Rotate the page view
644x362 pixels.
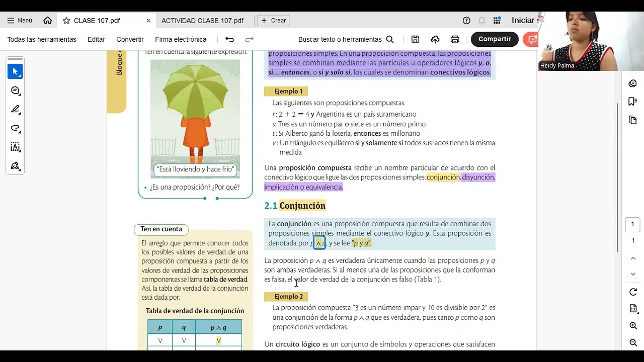click(x=633, y=292)
